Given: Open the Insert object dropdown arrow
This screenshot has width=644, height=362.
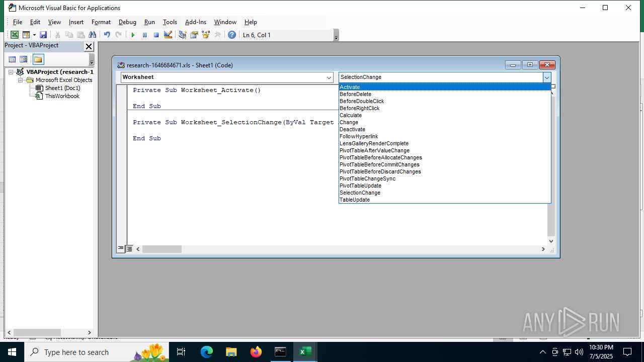Looking at the screenshot, I should tap(34, 35).
